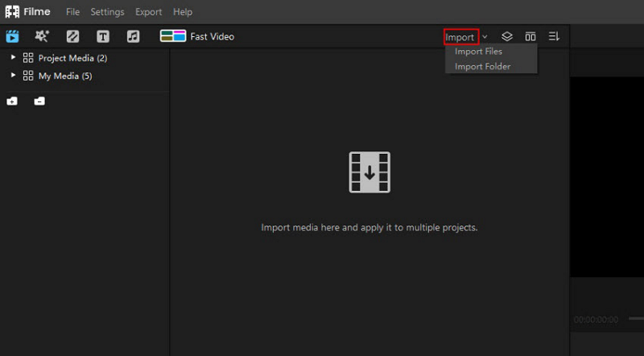Click the Fast Video color template icon
Screen dimensions: 644x356
[x=173, y=36]
